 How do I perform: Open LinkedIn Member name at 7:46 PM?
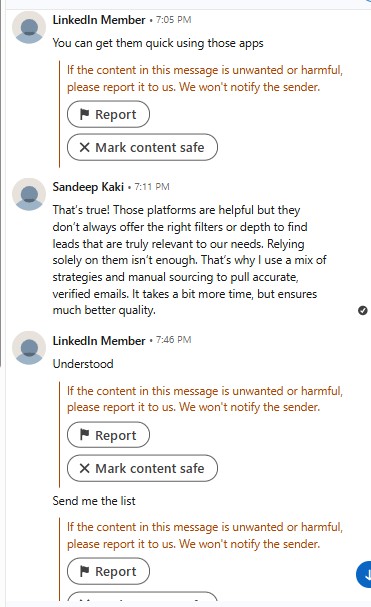point(99,341)
